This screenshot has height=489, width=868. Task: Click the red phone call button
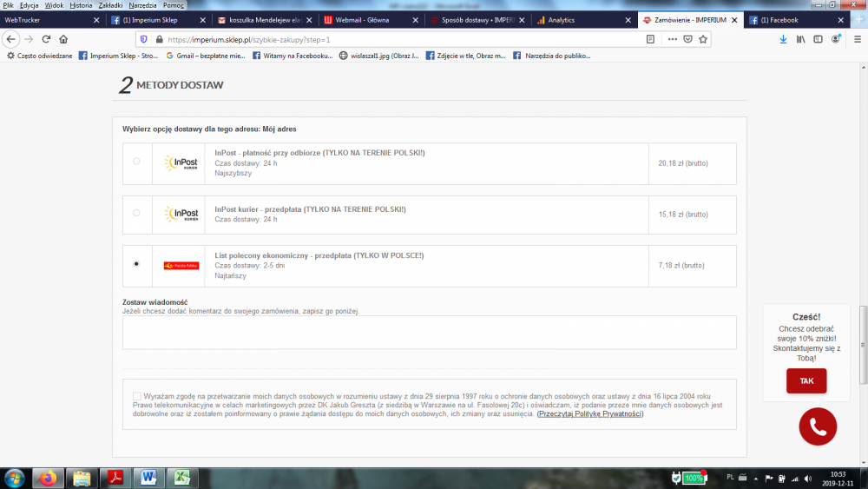coord(818,426)
